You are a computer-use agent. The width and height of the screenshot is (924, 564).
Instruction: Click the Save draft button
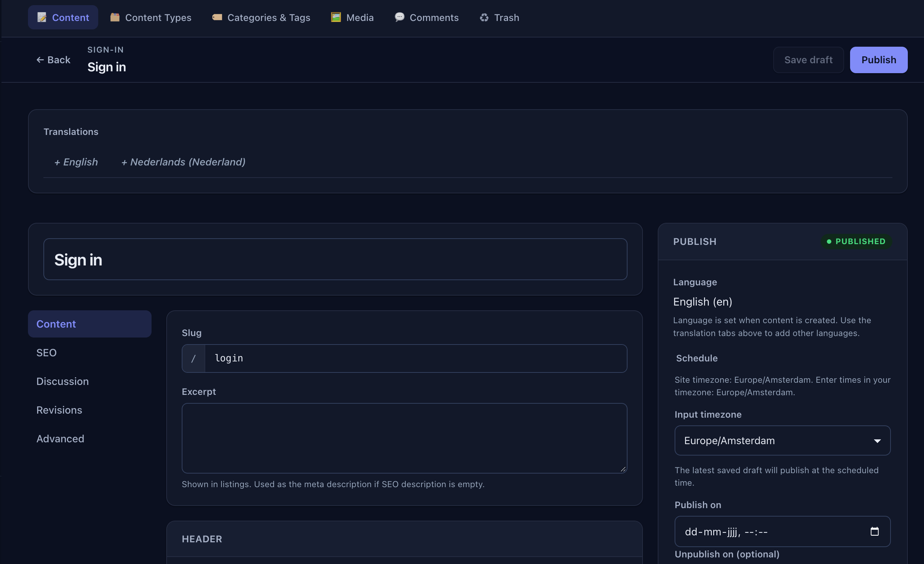[x=808, y=60]
